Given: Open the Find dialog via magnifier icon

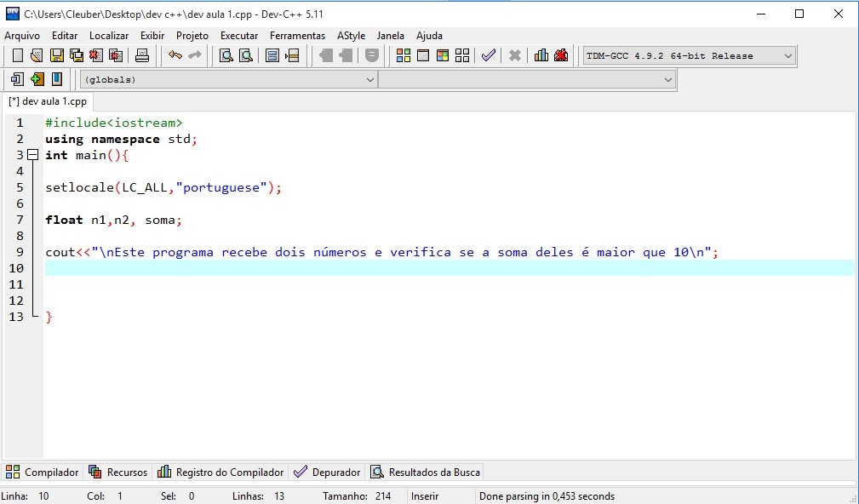Looking at the screenshot, I should pyautogui.click(x=225, y=55).
